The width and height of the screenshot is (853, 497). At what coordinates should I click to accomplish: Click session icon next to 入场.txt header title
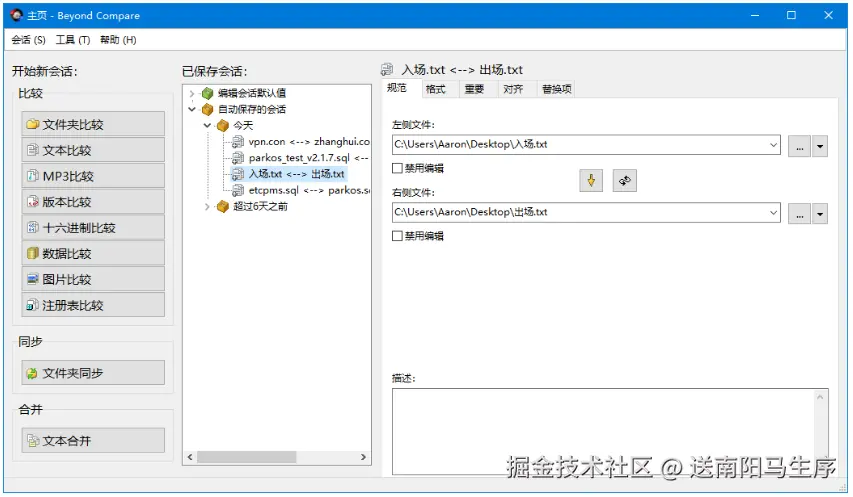pos(387,70)
